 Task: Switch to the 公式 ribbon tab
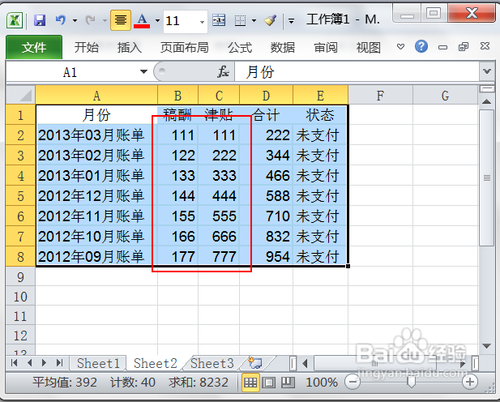point(240,48)
